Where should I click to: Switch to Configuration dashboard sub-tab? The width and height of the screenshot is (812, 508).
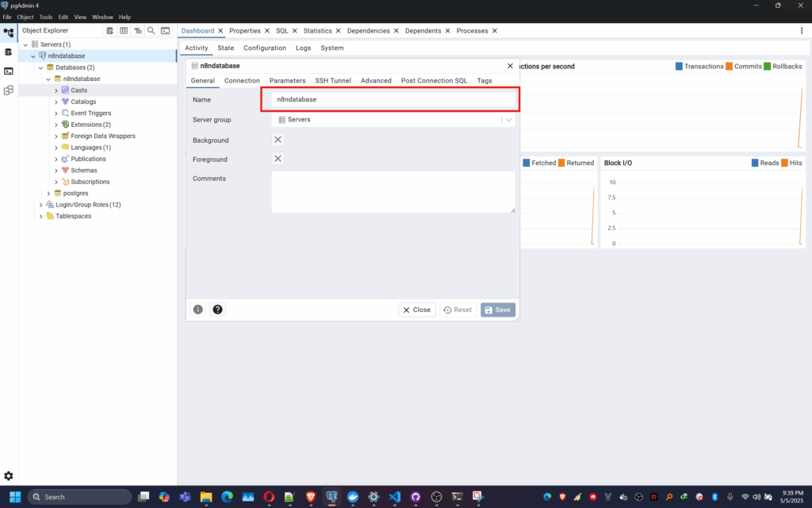pyautogui.click(x=265, y=48)
